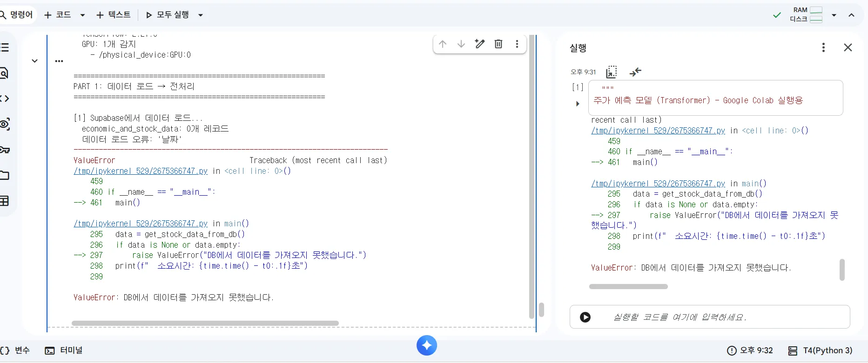Open the files folder icon in sidebar
The width and height of the screenshot is (868, 363).
[x=5, y=175]
